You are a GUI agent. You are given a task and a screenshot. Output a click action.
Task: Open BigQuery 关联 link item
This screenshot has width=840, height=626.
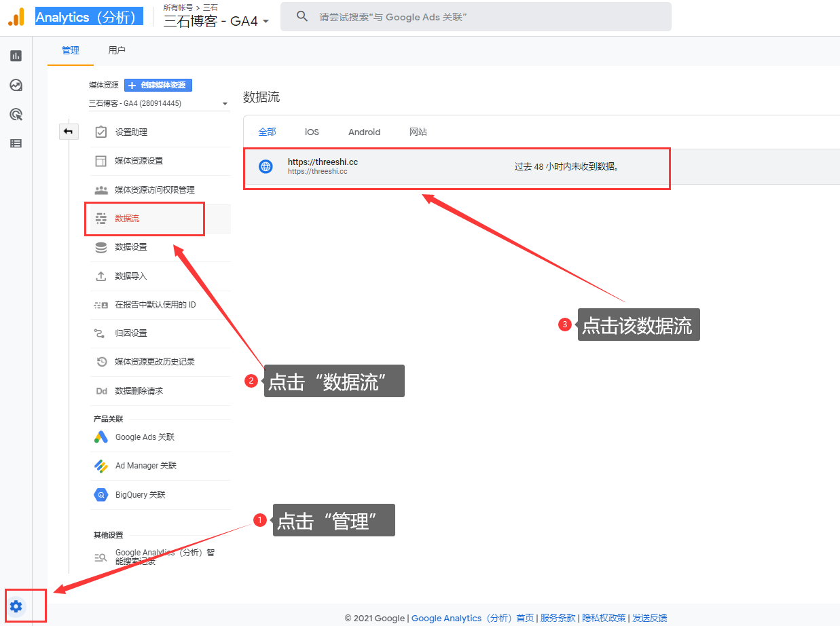click(x=160, y=495)
